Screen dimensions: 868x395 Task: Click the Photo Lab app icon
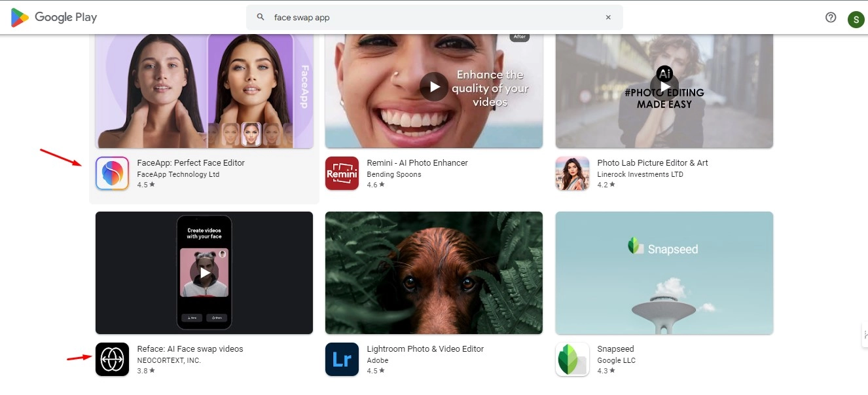pos(572,174)
